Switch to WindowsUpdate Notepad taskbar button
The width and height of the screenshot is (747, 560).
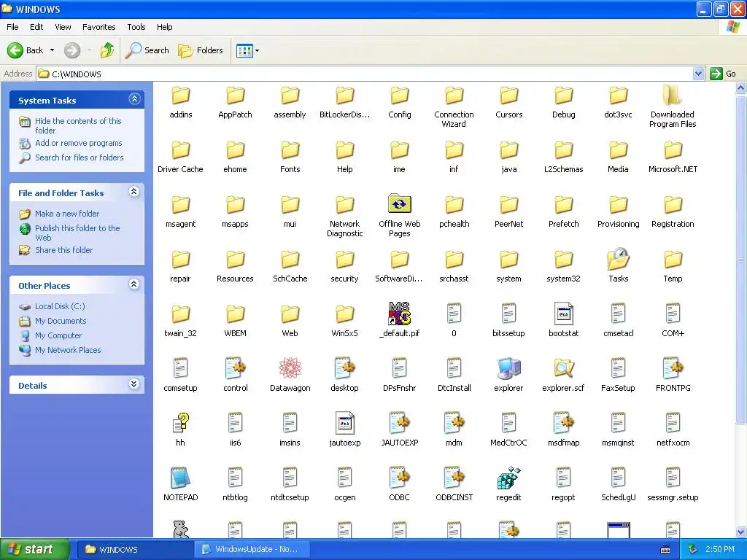(252, 549)
